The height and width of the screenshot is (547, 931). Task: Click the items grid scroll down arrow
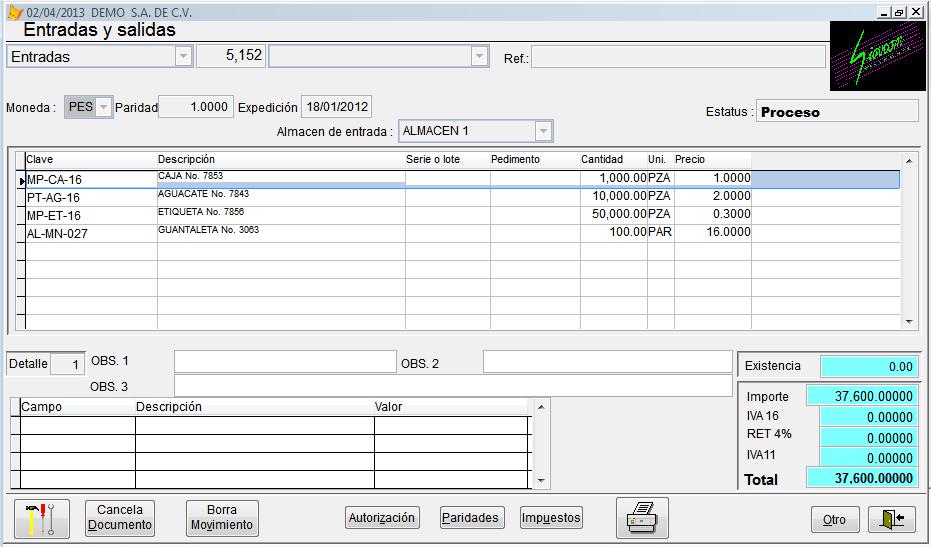tap(908, 321)
